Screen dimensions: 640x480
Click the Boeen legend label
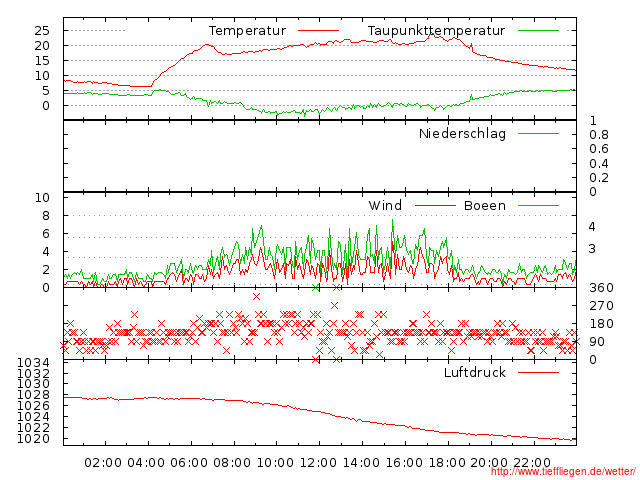coord(485,205)
